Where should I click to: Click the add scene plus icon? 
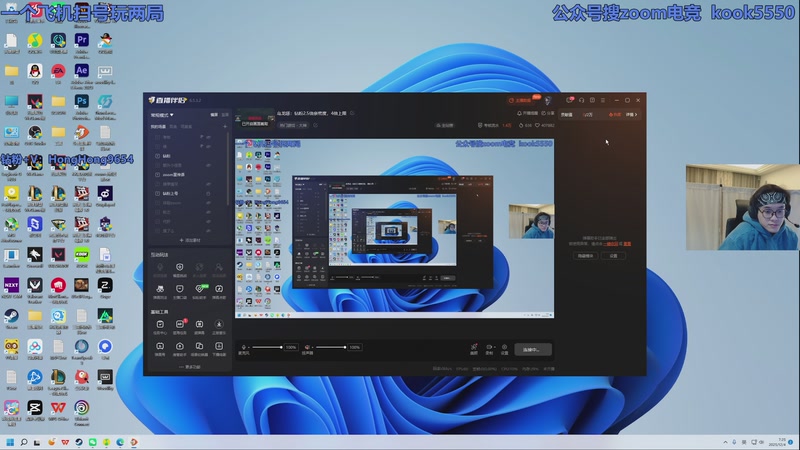point(225,127)
